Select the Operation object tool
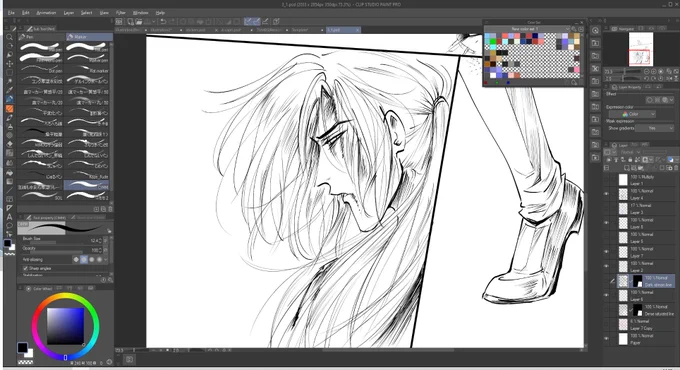This screenshot has height=370, width=680. click(x=9, y=55)
